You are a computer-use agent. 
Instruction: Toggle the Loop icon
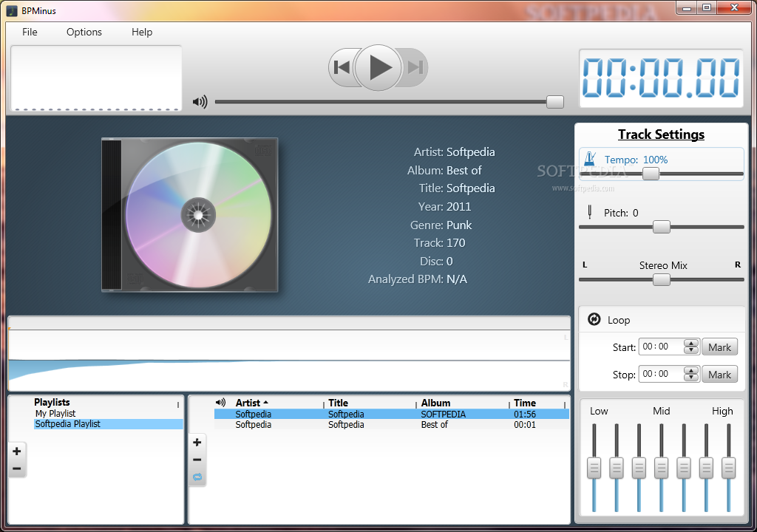[x=594, y=320]
